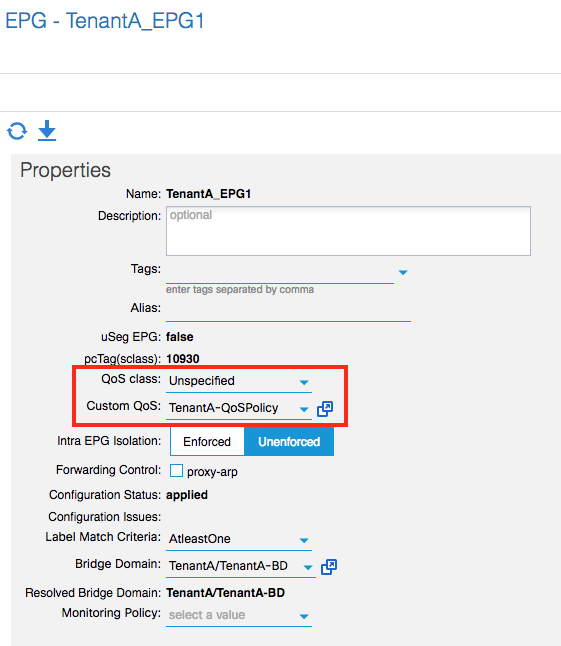Expand the Label Match Criteria dropdown
The height and width of the screenshot is (646, 561).
click(304, 540)
